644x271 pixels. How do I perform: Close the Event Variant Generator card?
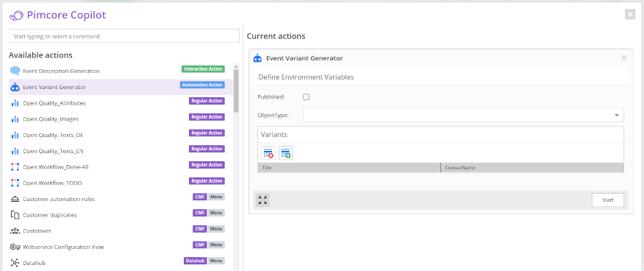coord(624,58)
